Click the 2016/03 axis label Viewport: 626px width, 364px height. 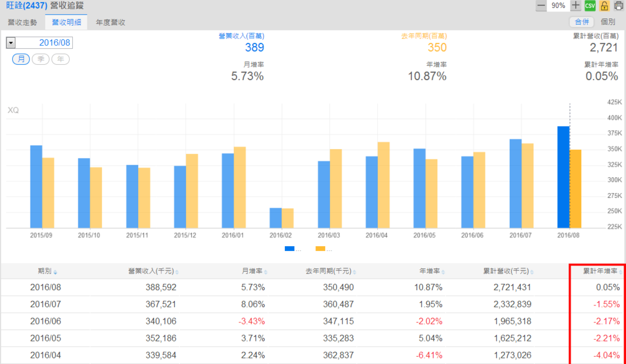tap(329, 236)
